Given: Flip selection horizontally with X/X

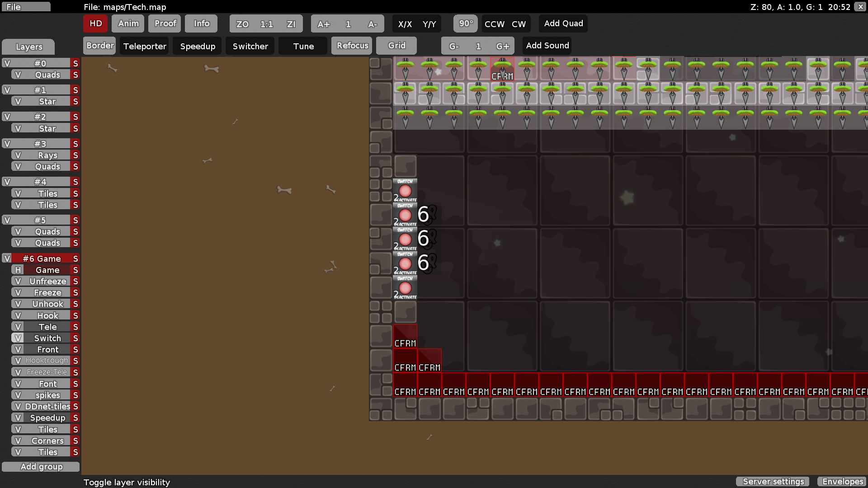Looking at the screenshot, I should [405, 24].
